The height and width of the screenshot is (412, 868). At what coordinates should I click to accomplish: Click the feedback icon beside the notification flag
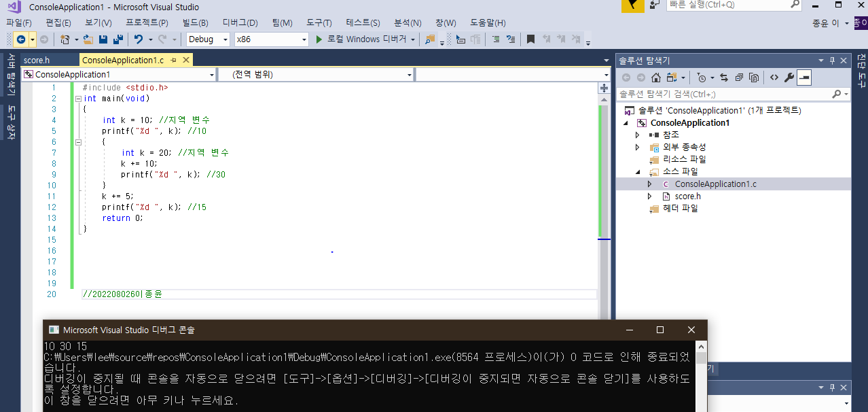(x=655, y=5)
